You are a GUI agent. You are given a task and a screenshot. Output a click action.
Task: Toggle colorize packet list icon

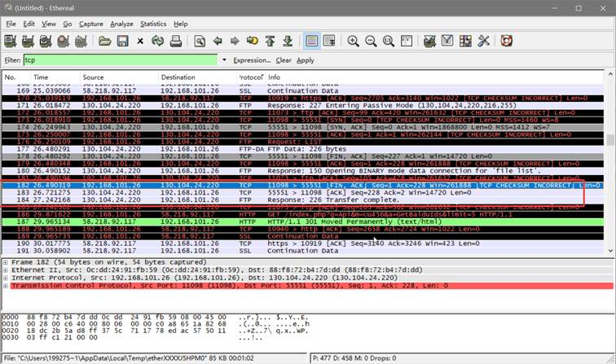coord(311,41)
